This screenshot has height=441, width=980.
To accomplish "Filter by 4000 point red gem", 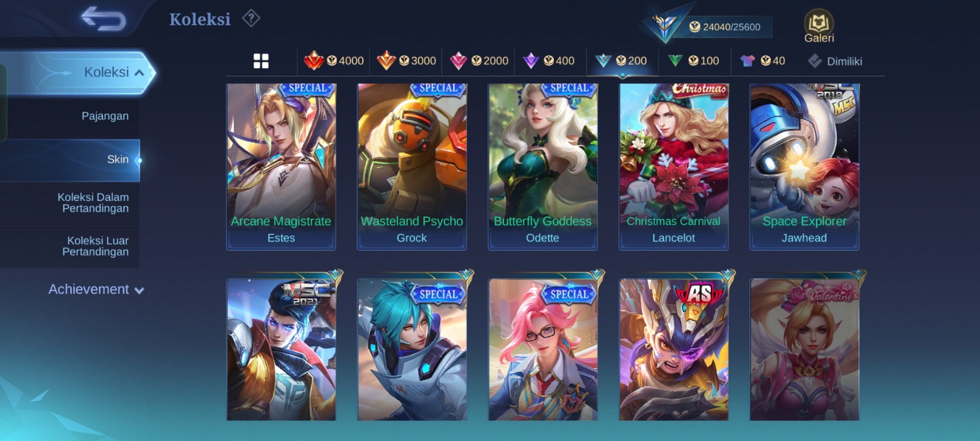I will click(334, 61).
